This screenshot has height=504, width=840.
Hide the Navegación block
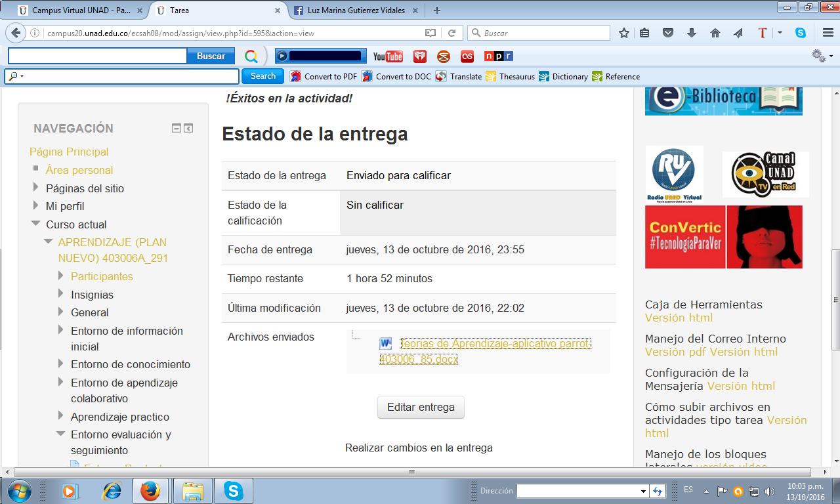[177, 129]
